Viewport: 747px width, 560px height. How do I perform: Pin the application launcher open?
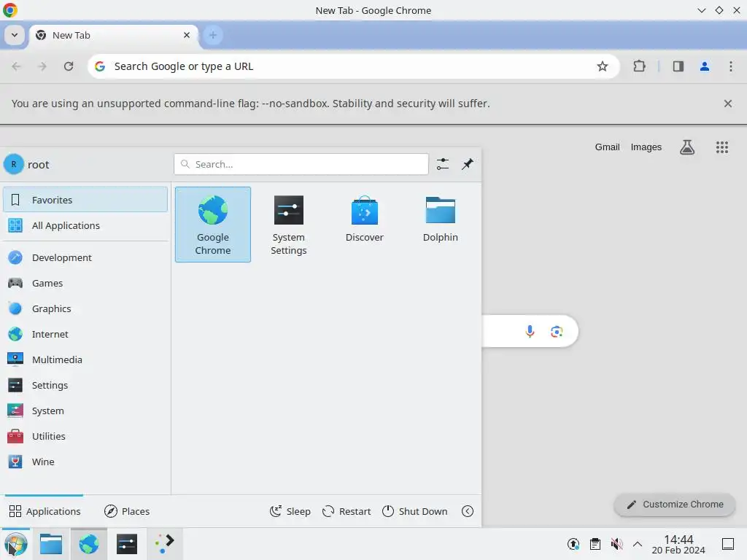click(468, 164)
